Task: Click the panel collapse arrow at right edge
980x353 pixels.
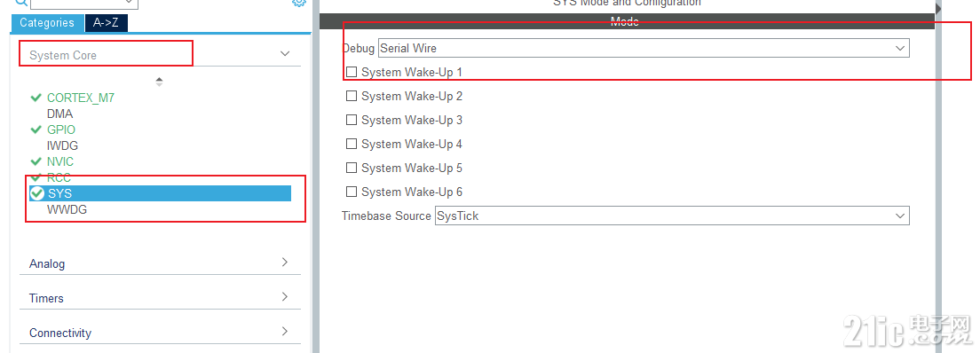Action: click(938, 7)
